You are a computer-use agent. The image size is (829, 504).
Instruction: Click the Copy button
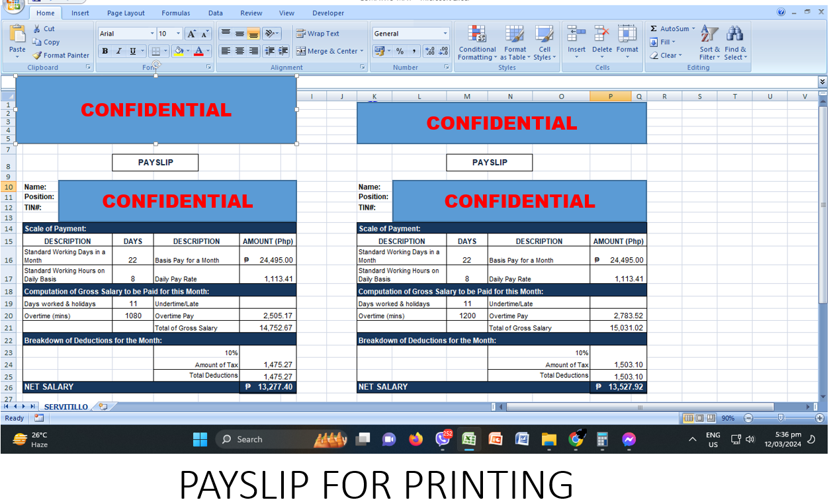[46, 42]
